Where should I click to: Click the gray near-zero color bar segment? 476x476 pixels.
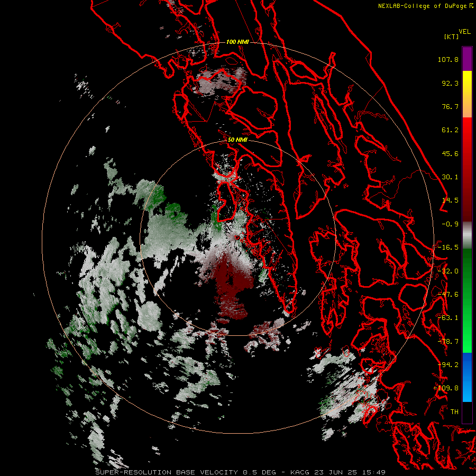[x=467, y=235]
